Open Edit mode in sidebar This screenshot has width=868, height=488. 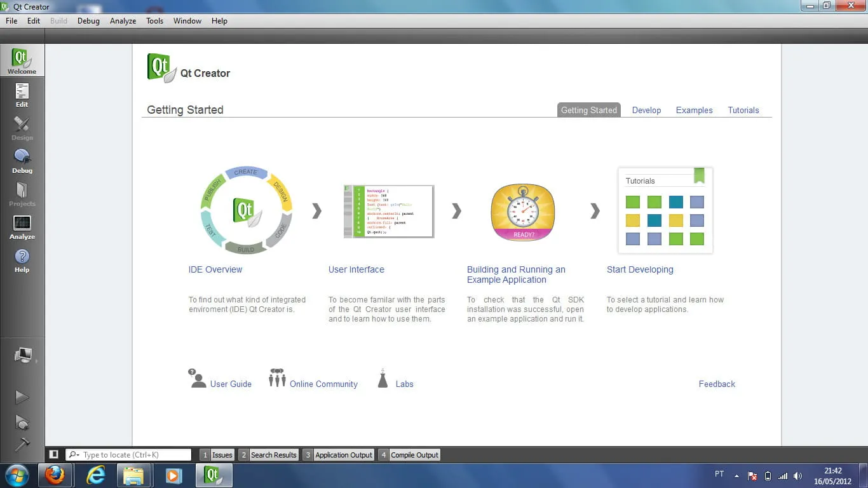(x=22, y=94)
